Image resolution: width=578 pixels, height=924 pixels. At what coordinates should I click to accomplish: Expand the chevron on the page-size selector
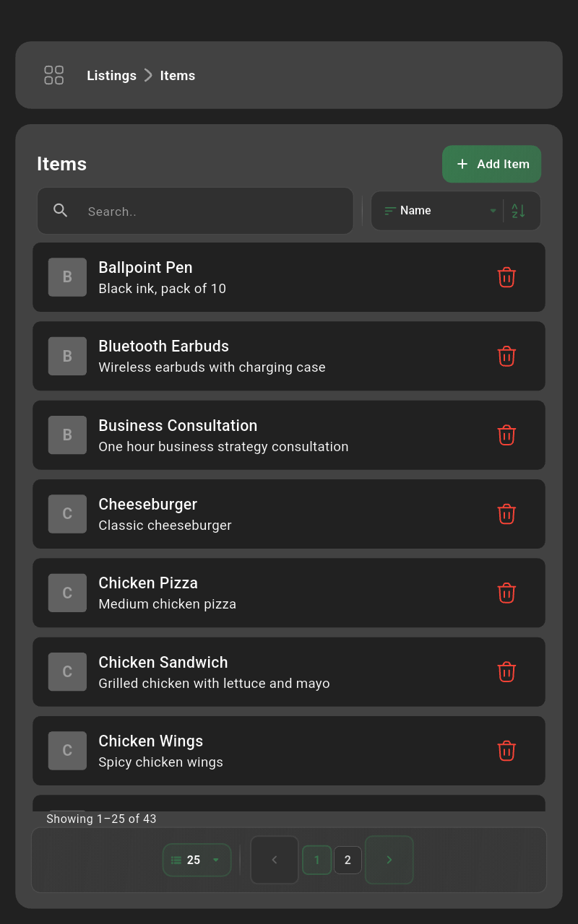215,860
